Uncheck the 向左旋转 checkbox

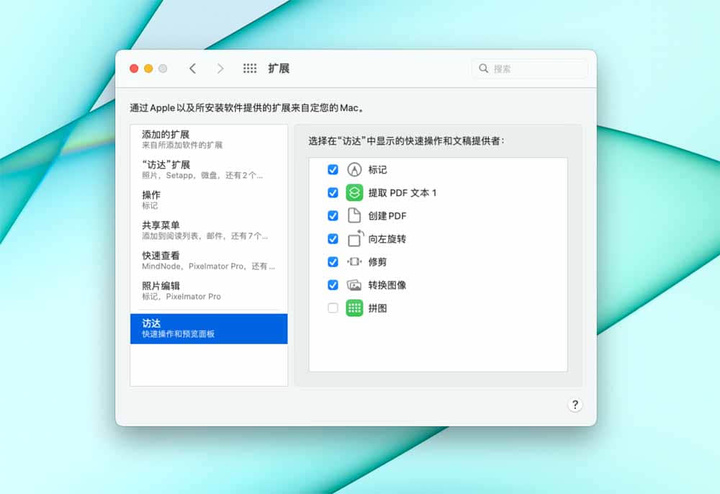tap(333, 239)
